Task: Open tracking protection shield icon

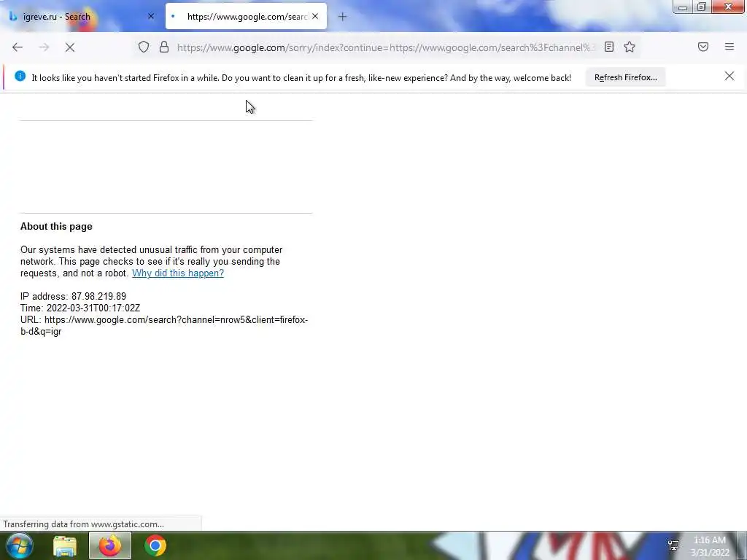Action: [x=144, y=47]
